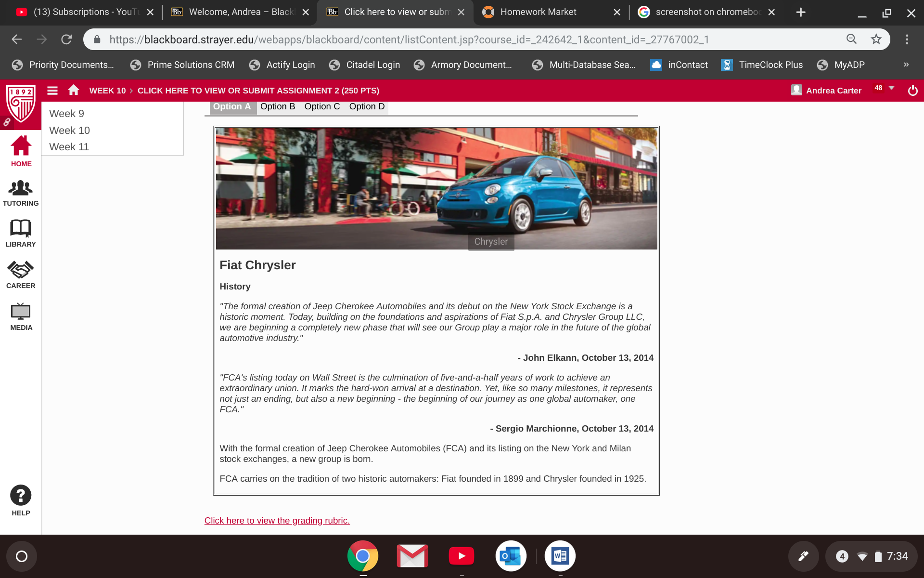Viewport: 924px width, 578px height.
Task: Go forward in browser history
Action: tap(42, 39)
